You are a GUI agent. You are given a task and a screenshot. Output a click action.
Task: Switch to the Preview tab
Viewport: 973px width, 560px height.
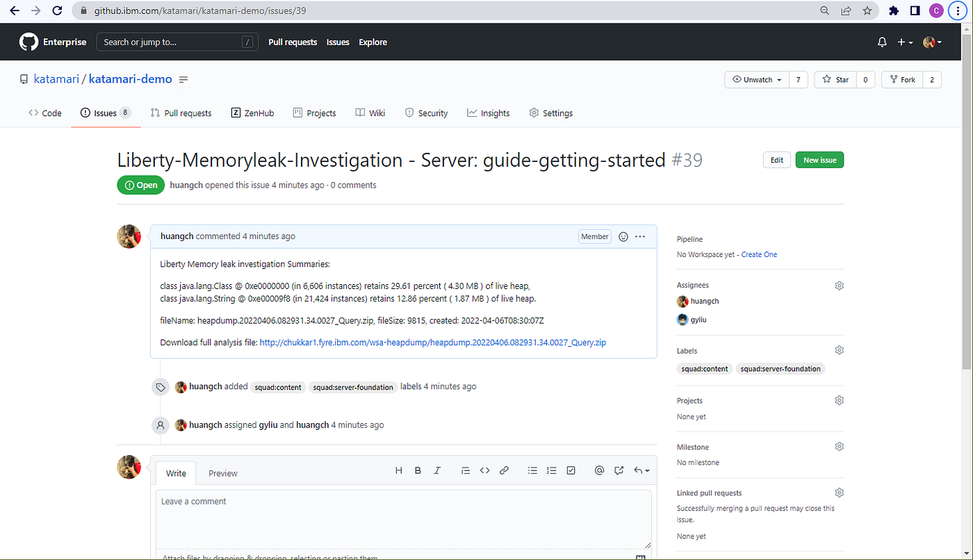[x=223, y=473]
